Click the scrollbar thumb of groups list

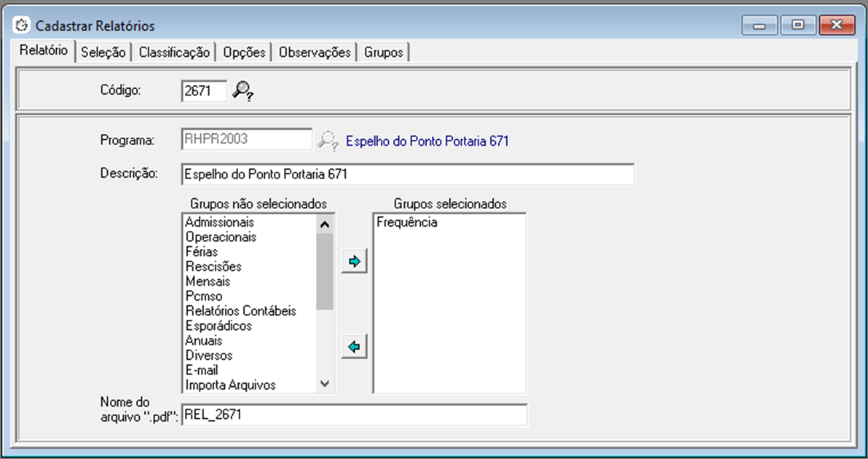click(x=325, y=270)
